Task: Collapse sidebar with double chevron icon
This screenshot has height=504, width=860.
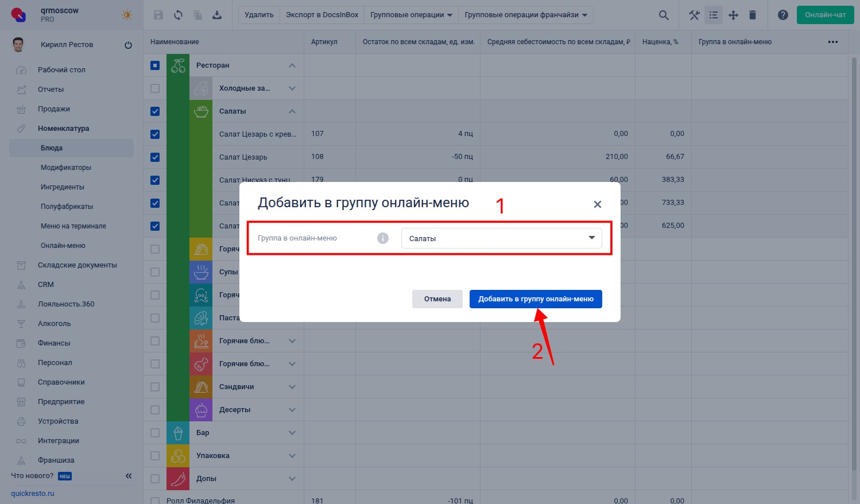Action: (129, 476)
